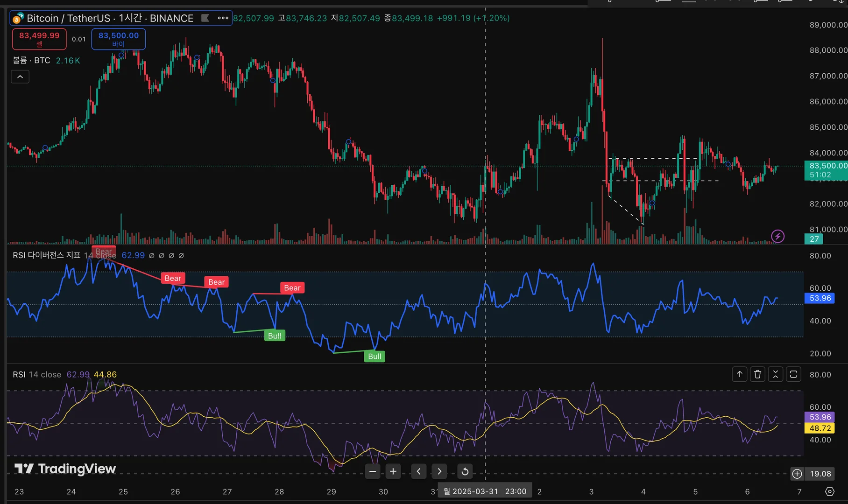Zoom out the chart with minus button
Viewport: 848px width, 504px height.
tap(372, 471)
